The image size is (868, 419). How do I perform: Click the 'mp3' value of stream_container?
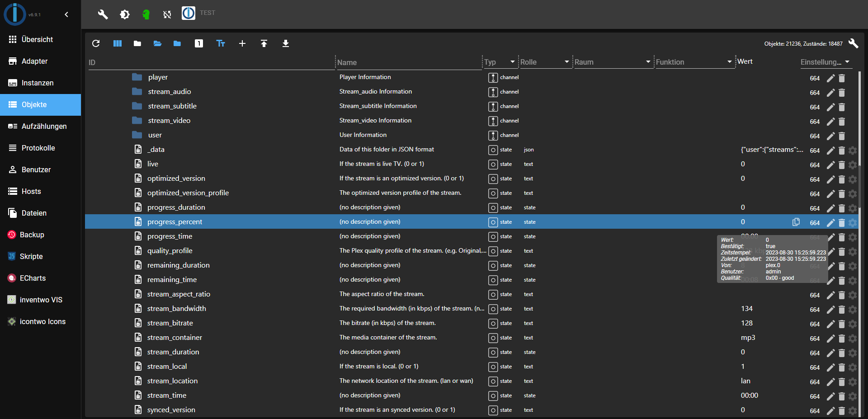pos(748,338)
